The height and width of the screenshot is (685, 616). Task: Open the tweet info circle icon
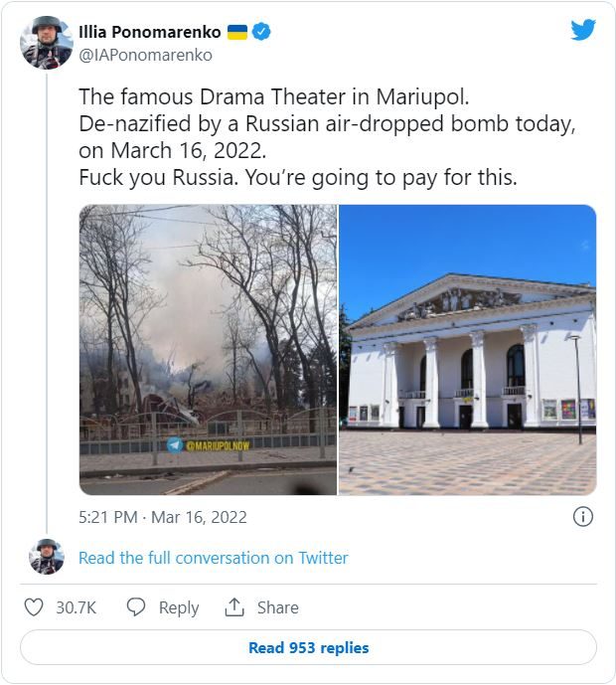(x=583, y=516)
